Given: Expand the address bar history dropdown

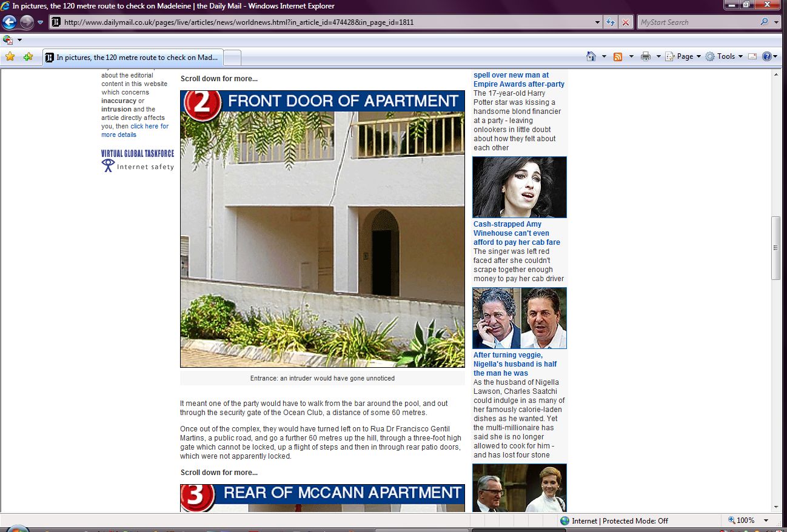Looking at the screenshot, I should click(598, 22).
